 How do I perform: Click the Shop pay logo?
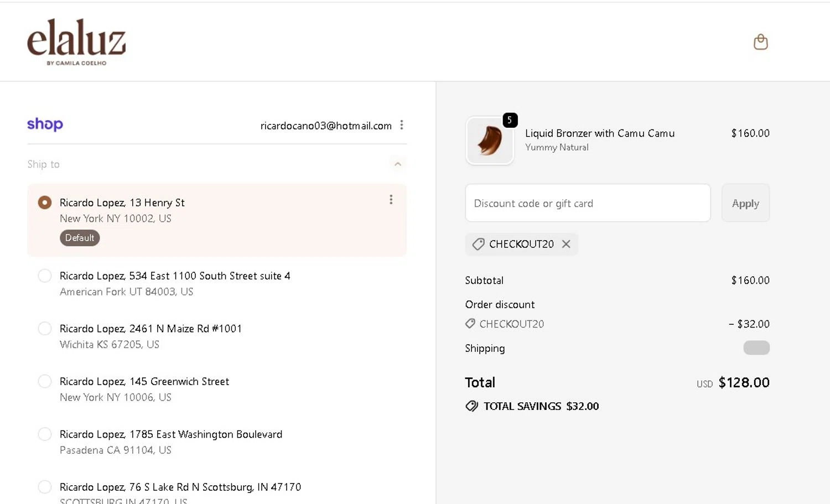point(45,124)
